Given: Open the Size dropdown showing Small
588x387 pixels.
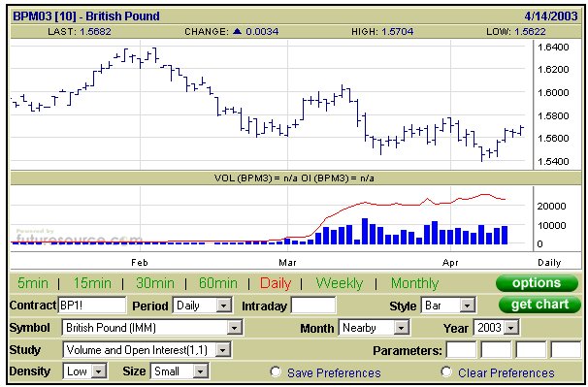Looking at the screenshot, I should [x=180, y=371].
